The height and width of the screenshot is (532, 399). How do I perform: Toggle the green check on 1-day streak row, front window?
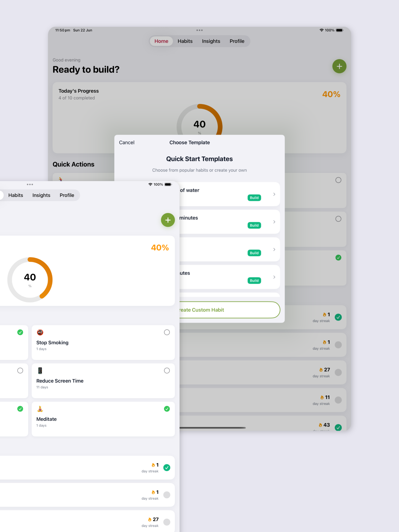click(167, 467)
